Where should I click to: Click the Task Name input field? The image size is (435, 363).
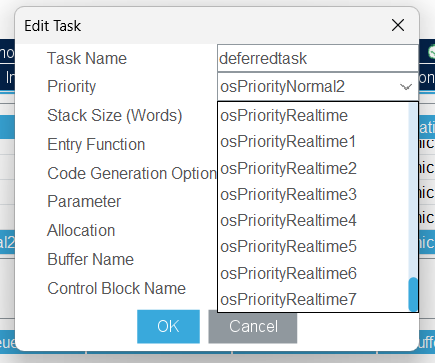[318, 58]
